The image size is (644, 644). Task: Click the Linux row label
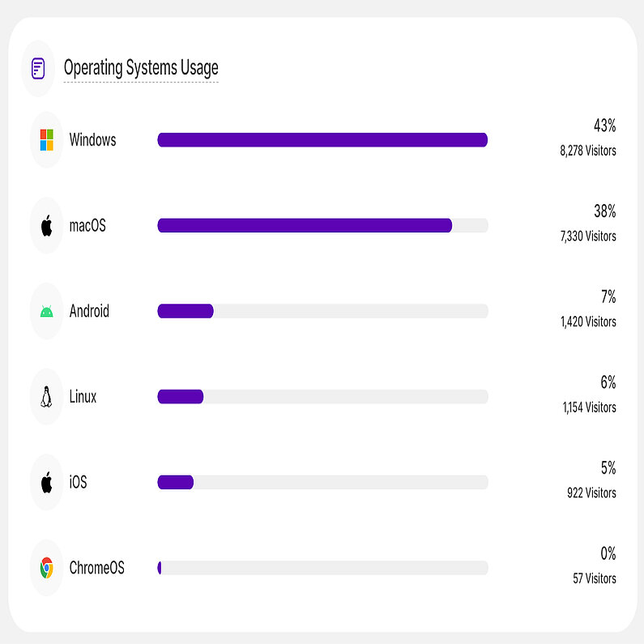[83, 397]
